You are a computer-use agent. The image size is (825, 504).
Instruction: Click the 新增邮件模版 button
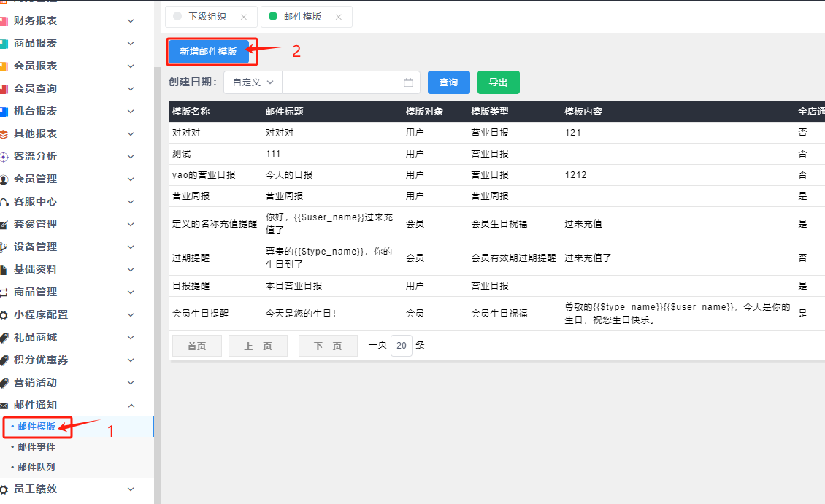(x=208, y=52)
